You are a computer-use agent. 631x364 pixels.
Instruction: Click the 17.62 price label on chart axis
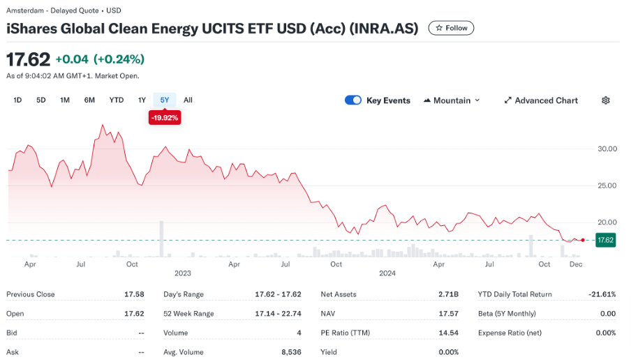pos(605,240)
